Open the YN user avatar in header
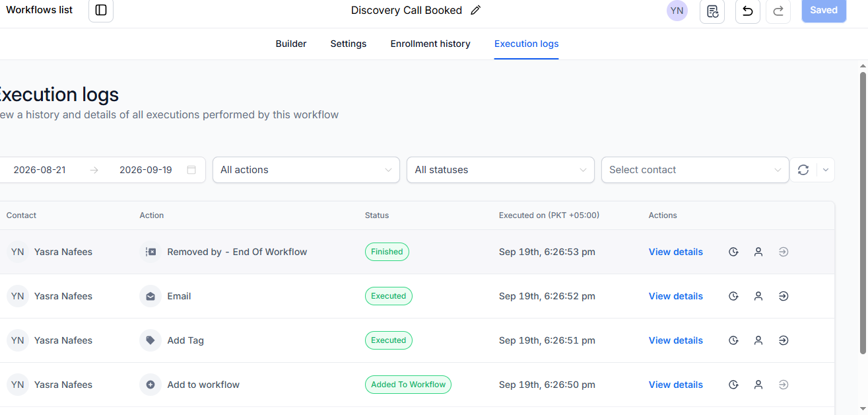Viewport: 868px width, 415px height. click(677, 11)
